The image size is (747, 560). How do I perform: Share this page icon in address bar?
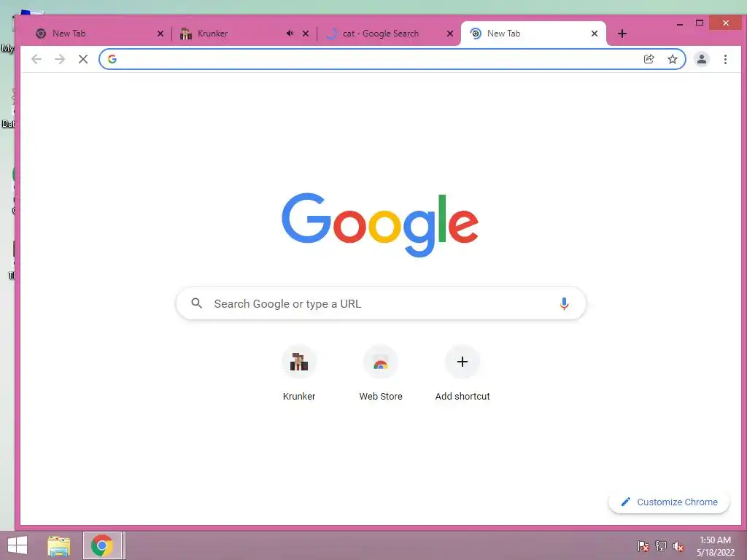[x=649, y=59]
